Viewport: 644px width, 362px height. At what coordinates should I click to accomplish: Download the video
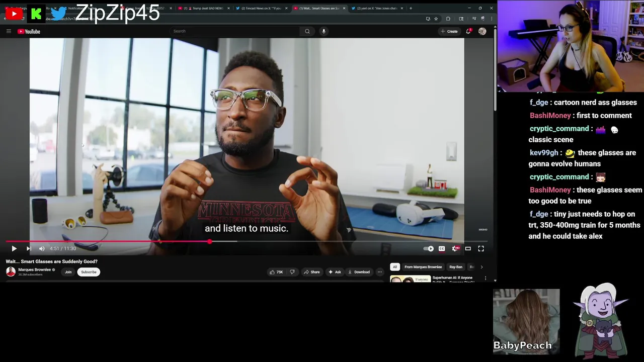(359, 272)
